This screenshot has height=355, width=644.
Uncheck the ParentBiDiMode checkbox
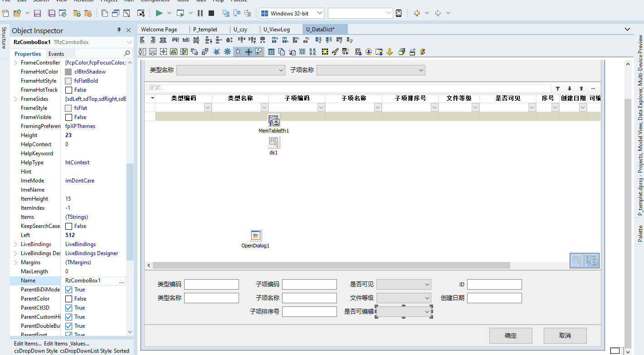(68, 290)
